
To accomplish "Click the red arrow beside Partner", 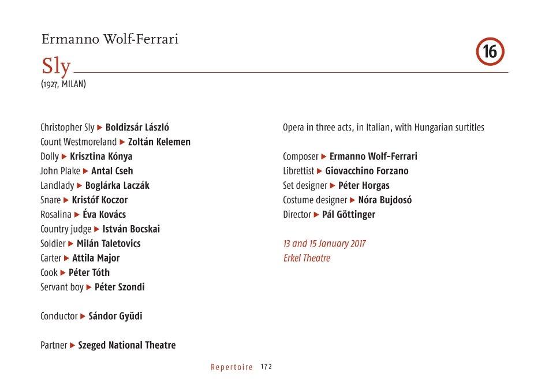I will click(x=72, y=345).
